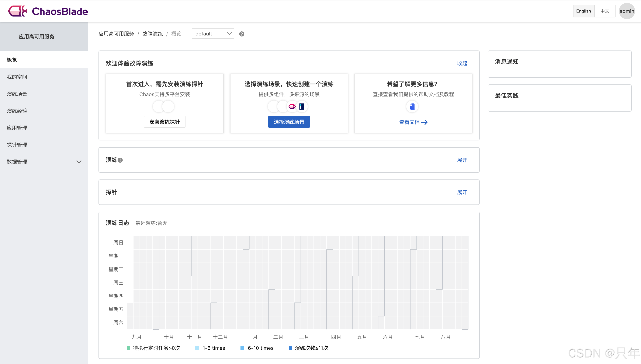
Task: Click the blue document icon
Action: coord(412,107)
